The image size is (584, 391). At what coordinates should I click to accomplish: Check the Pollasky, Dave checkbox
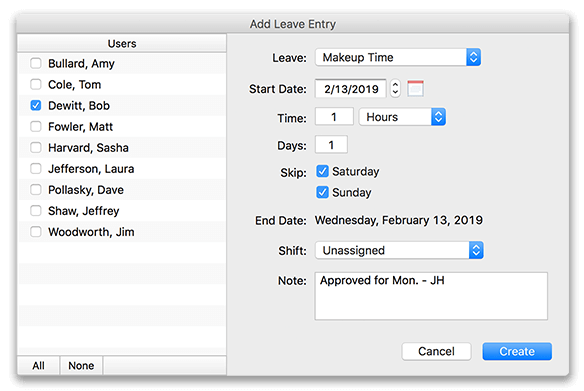36,190
